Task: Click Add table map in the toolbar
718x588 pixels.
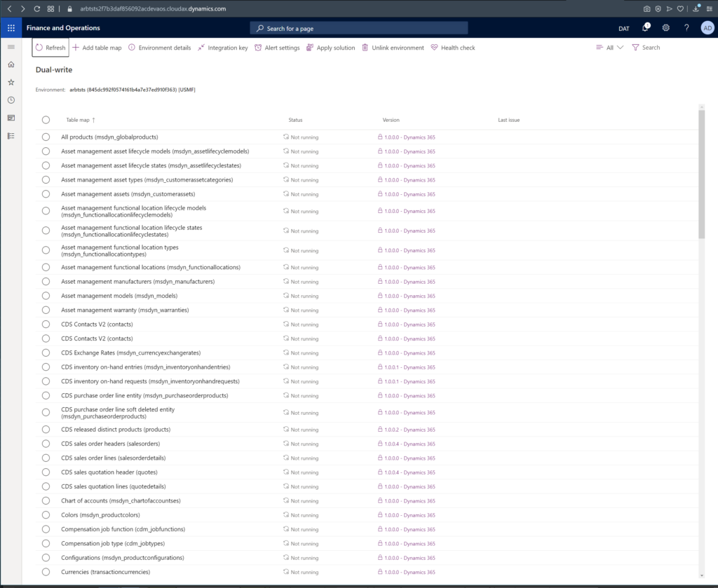Action: coord(97,48)
